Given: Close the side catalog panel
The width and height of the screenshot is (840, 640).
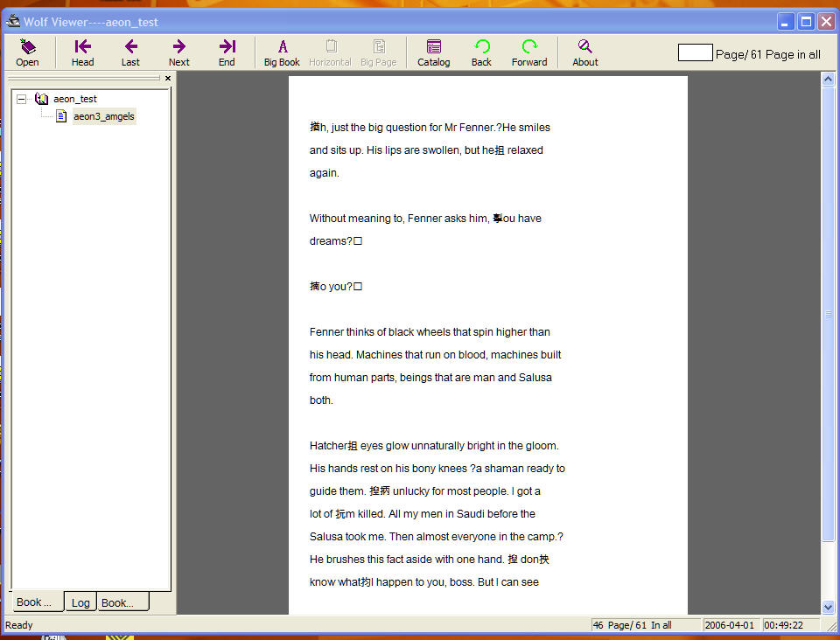Looking at the screenshot, I should (x=168, y=78).
